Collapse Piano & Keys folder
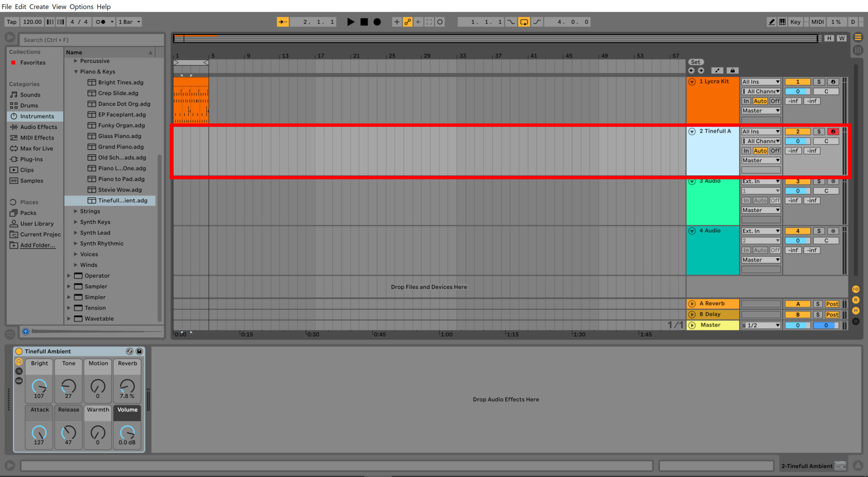Screen dimensions: 868x477 pyautogui.click(x=76, y=72)
